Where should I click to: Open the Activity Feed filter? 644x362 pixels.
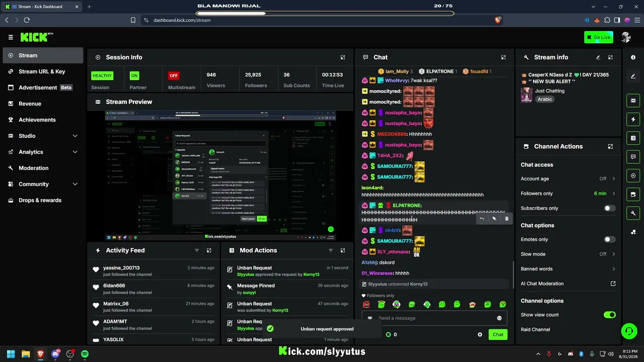(x=197, y=250)
